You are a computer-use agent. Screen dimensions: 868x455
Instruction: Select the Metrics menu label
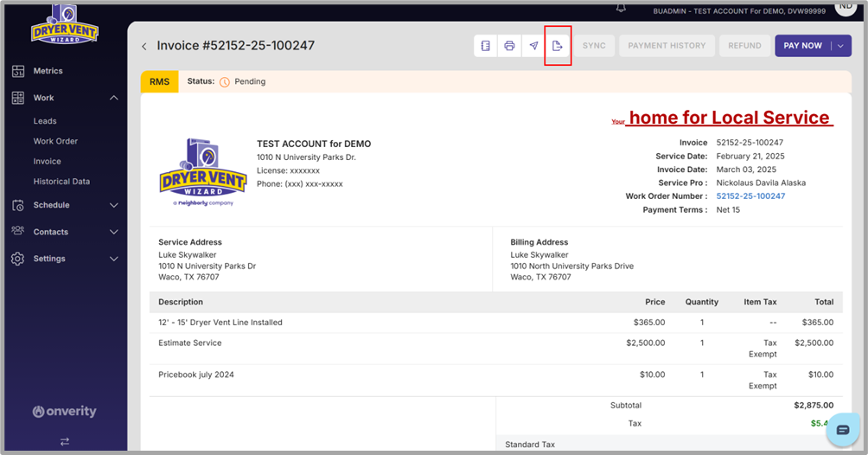[48, 71]
